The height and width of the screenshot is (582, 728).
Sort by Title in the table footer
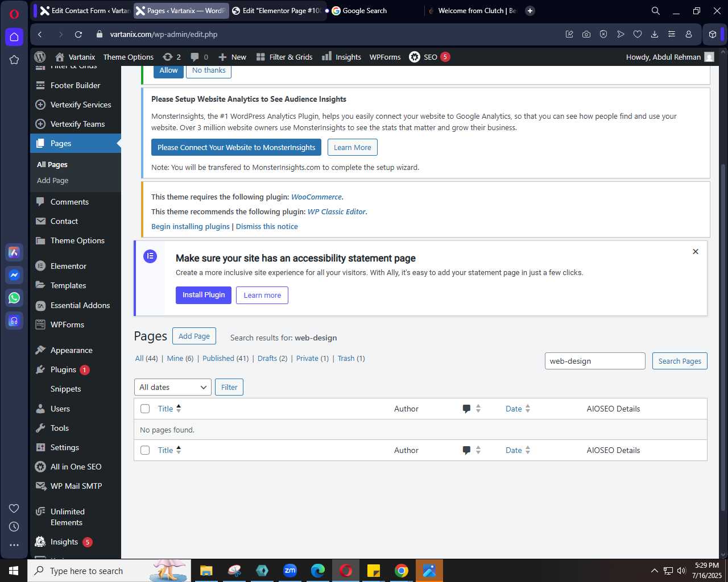tap(169, 450)
